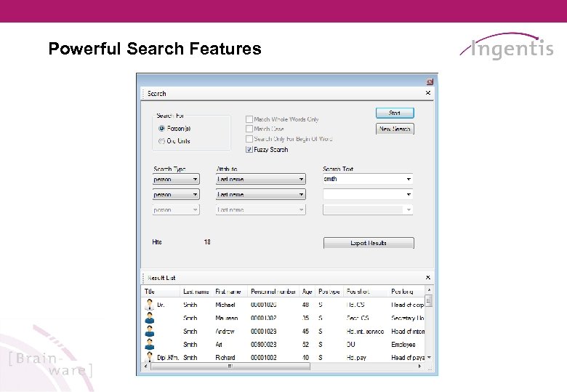
Task: Select the first name Michael cell
Action: tap(225, 305)
